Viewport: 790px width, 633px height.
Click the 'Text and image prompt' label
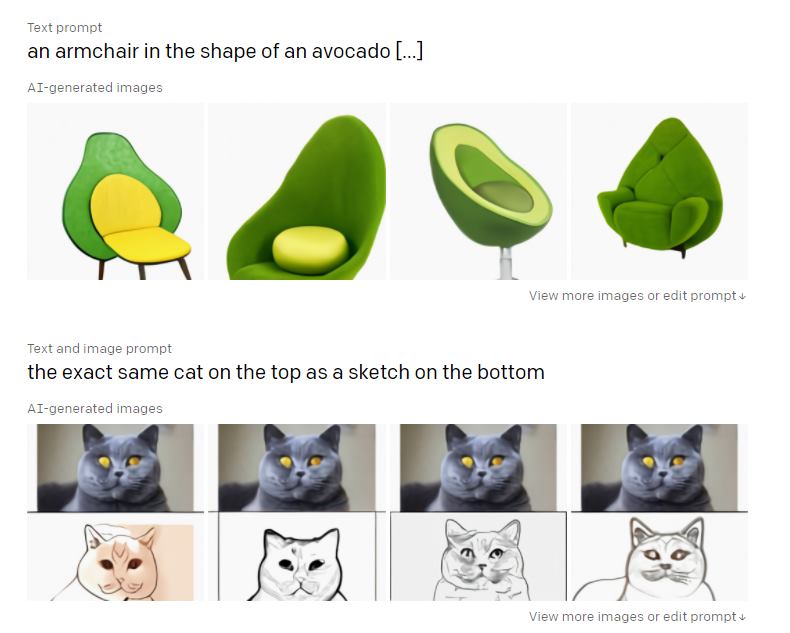[x=99, y=349]
